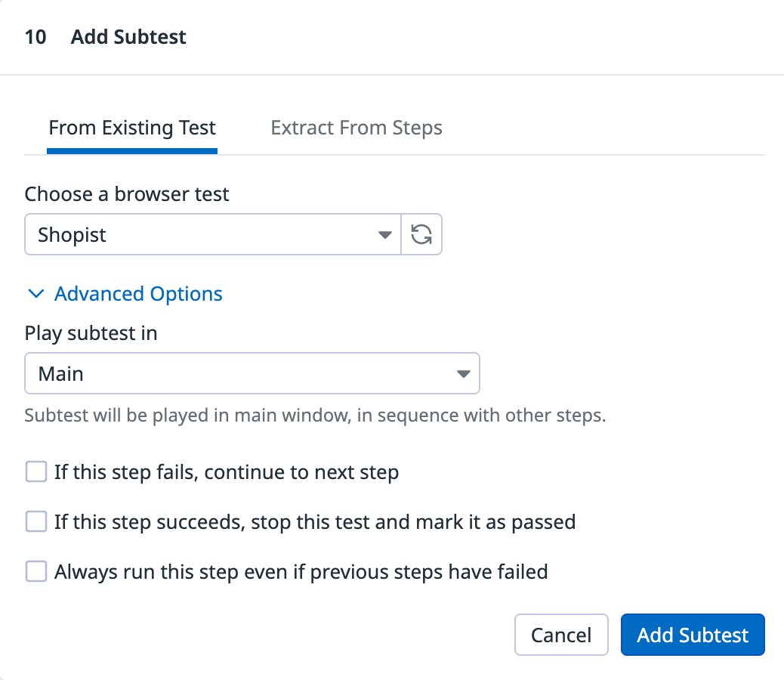Click the caret arrow in Shopist field
The image size is (784, 680).
coord(384,235)
